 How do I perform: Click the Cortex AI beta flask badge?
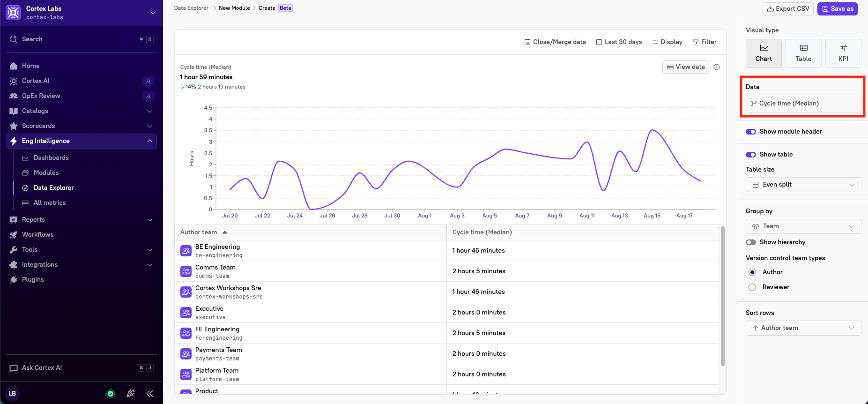tap(148, 81)
